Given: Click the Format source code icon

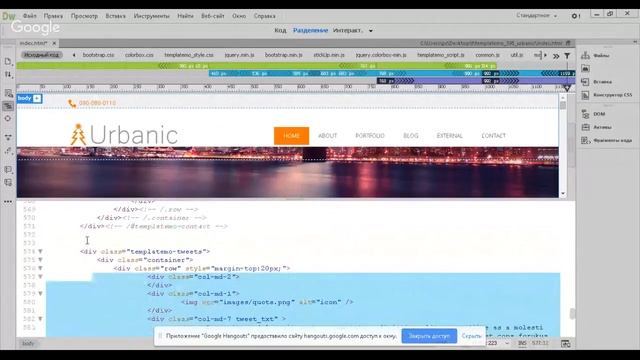Looking at the screenshot, I should (x=8, y=151).
